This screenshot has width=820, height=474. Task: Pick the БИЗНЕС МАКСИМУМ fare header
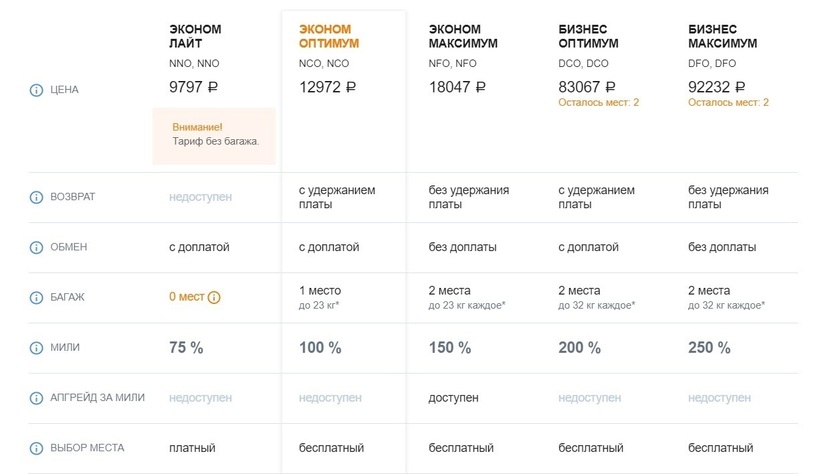pyautogui.click(x=722, y=36)
